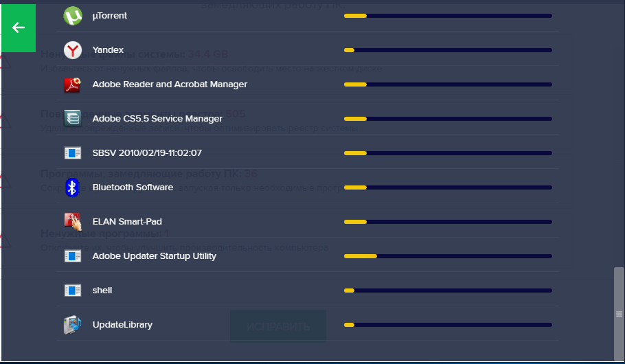The image size is (625, 364).
Task: Select the µTorrent label
Action: click(110, 16)
